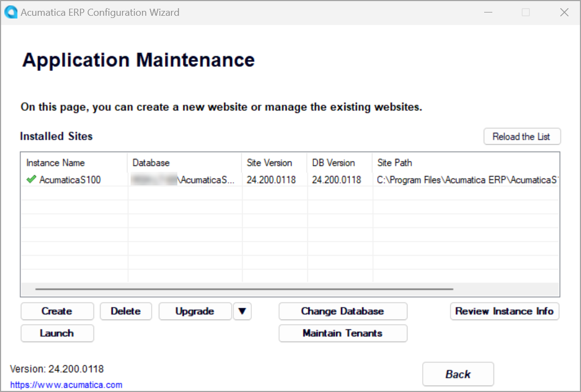Click the Delete button
The height and width of the screenshot is (392, 581).
coord(126,312)
